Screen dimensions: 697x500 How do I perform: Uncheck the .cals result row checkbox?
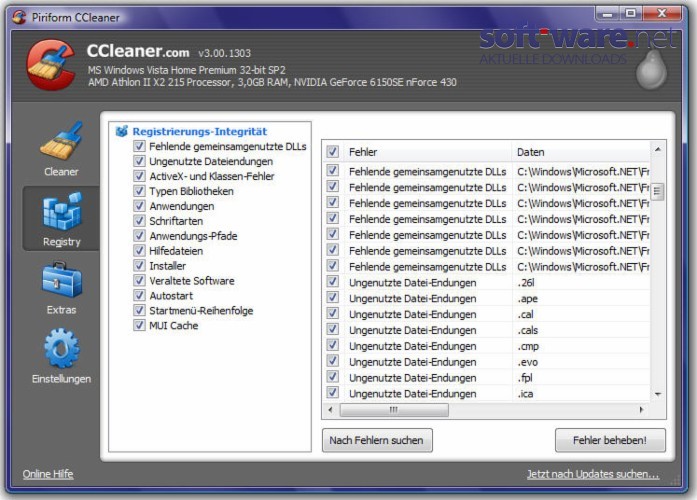coord(332,329)
